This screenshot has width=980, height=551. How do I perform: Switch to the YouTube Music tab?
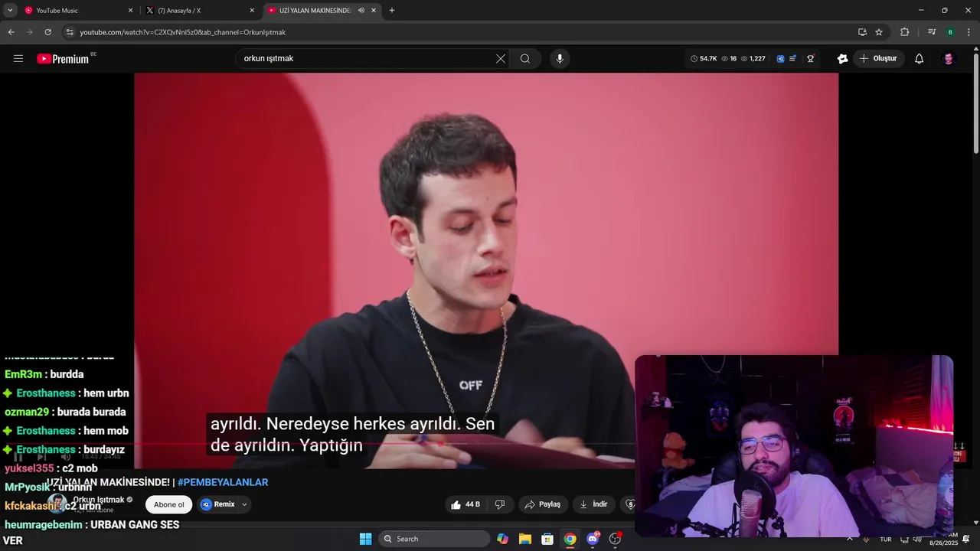pos(78,11)
